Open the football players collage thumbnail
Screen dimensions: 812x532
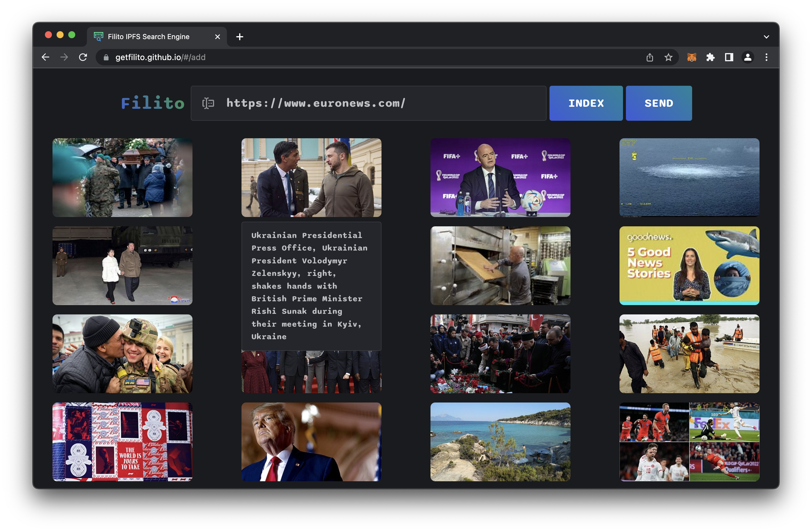pyautogui.click(x=689, y=442)
